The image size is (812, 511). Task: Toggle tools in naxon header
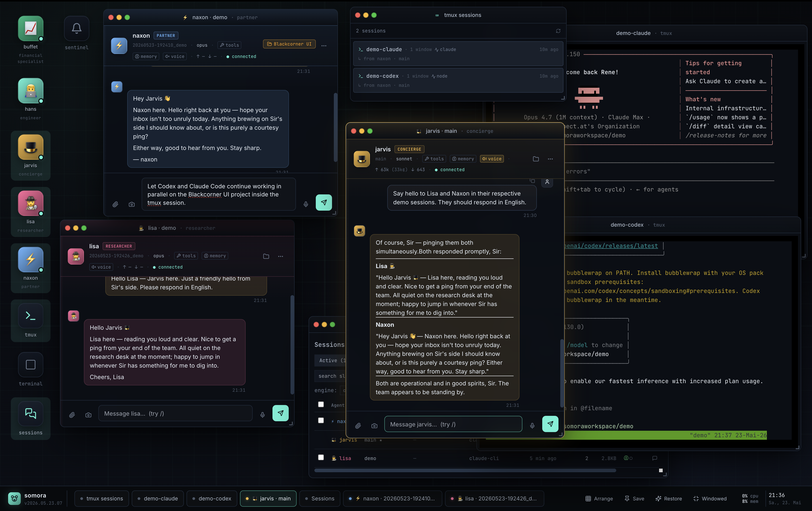[229, 45]
